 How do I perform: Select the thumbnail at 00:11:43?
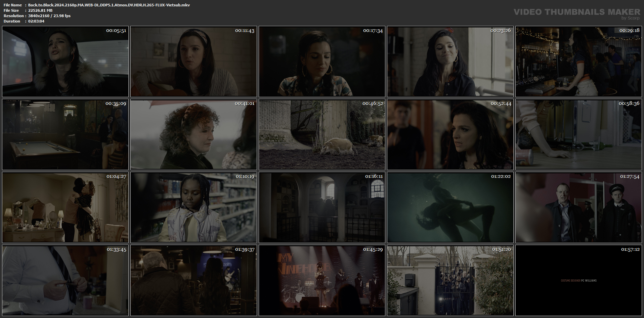coord(194,62)
